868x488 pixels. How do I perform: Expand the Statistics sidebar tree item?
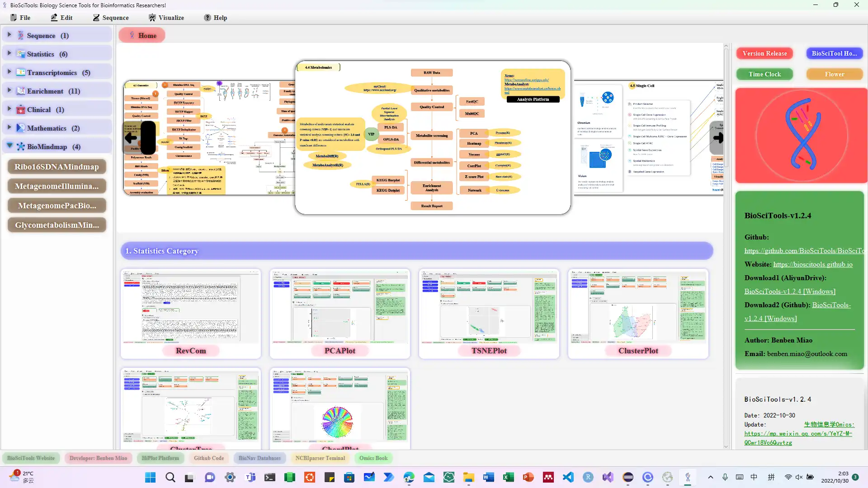click(x=9, y=54)
